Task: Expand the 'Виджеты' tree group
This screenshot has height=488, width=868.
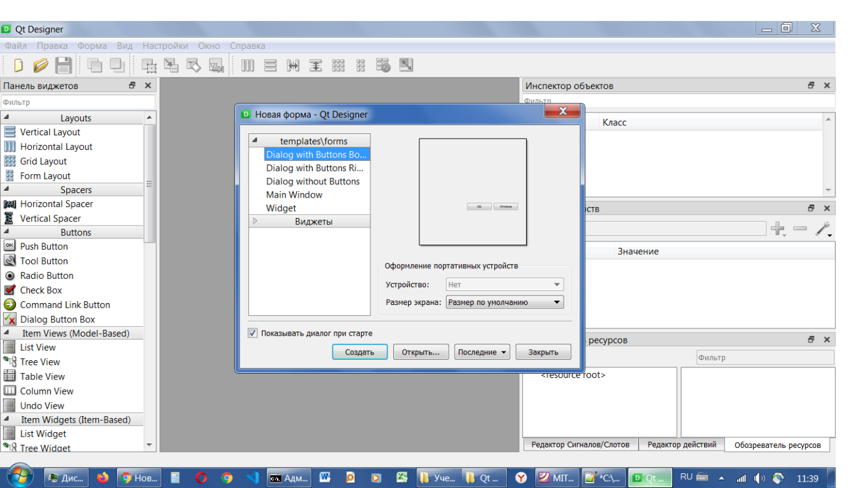Action: [255, 221]
